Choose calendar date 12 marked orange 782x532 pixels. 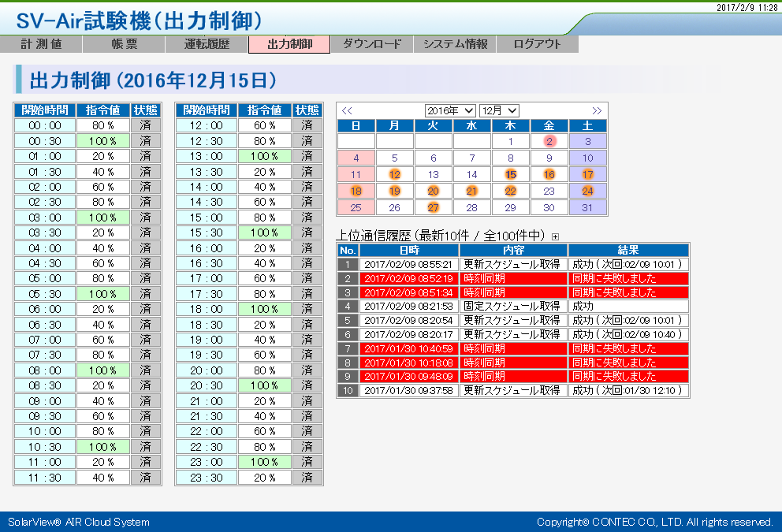click(x=395, y=174)
